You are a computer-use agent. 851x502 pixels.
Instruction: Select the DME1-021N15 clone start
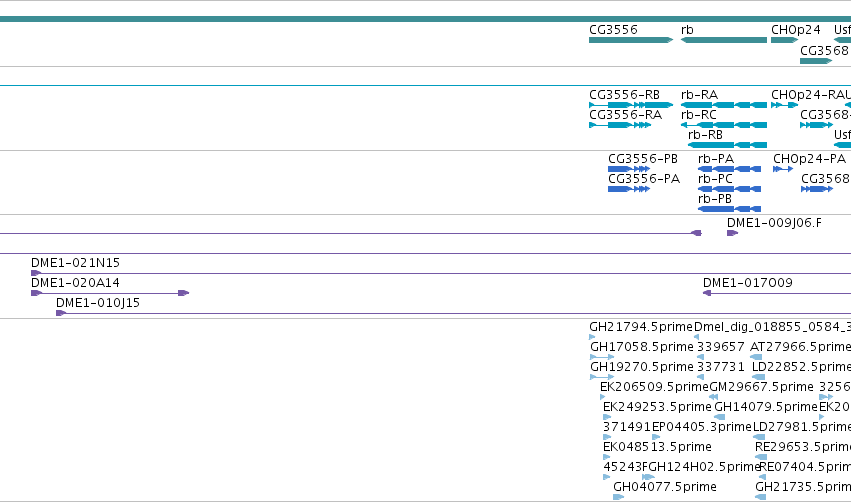[36, 273]
